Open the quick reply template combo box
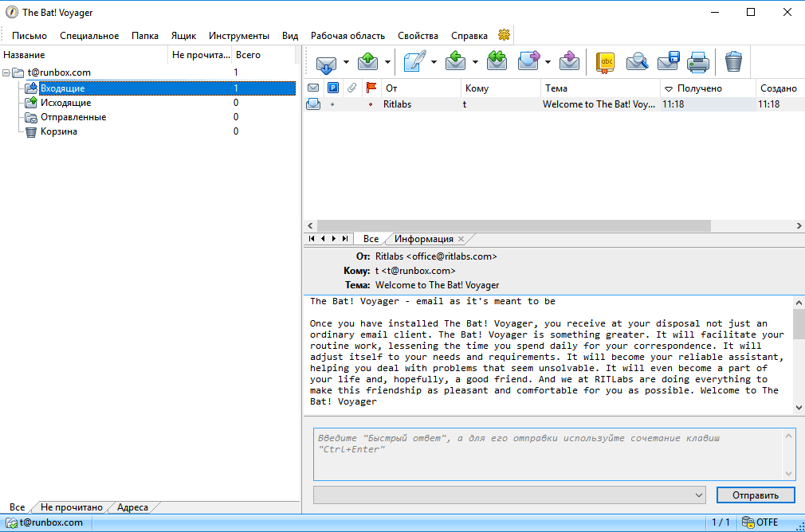The image size is (805, 532). tap(509, 495)
